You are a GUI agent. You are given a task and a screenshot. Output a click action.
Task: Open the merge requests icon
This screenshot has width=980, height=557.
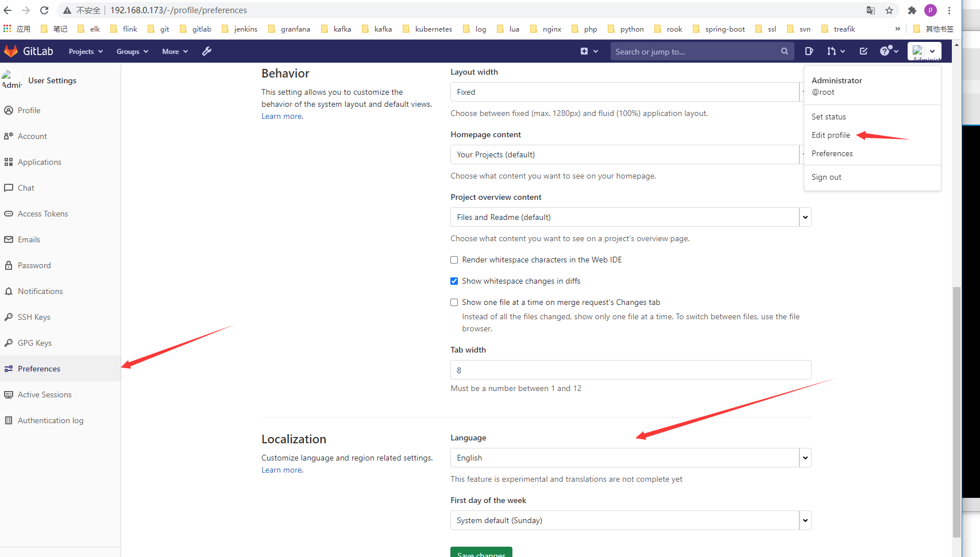[836, 51]
